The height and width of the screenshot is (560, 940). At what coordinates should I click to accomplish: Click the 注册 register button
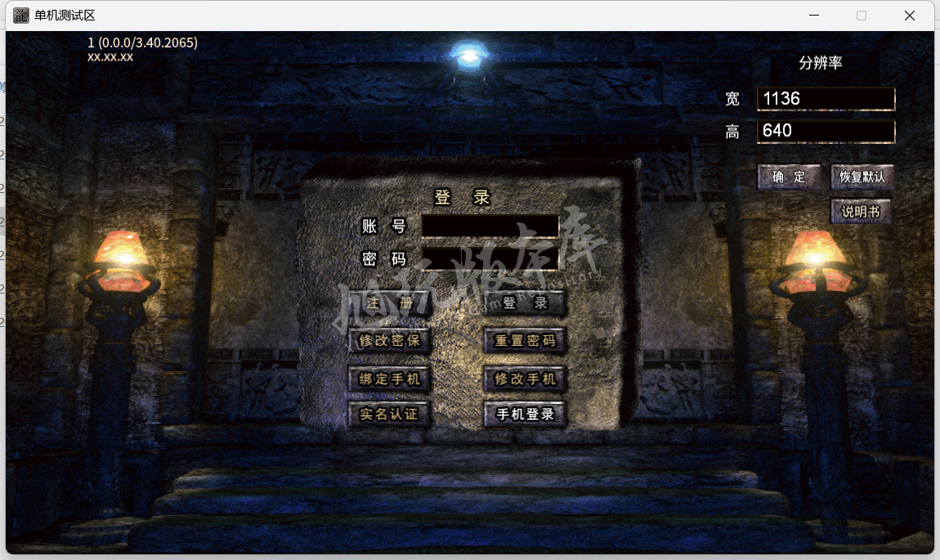(x=390, y=302)
